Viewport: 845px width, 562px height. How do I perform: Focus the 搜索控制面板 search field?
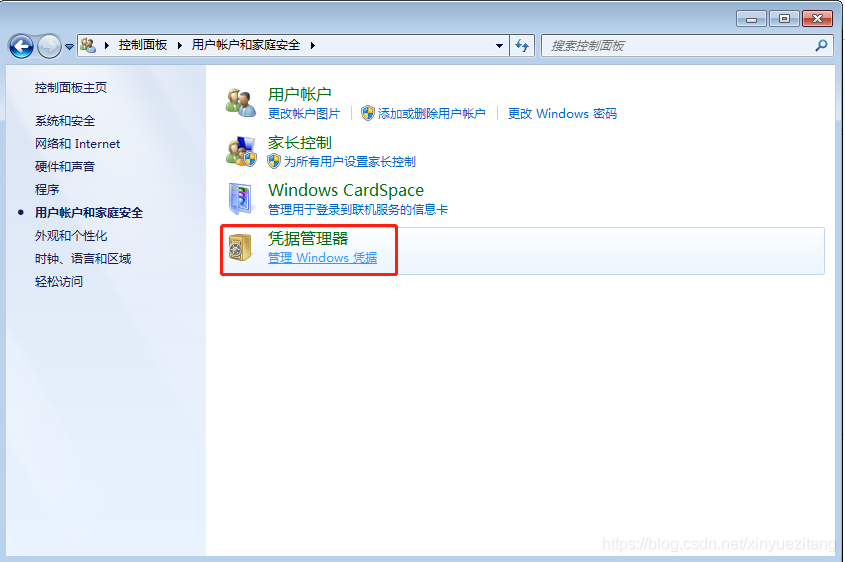tap(679, 46)
